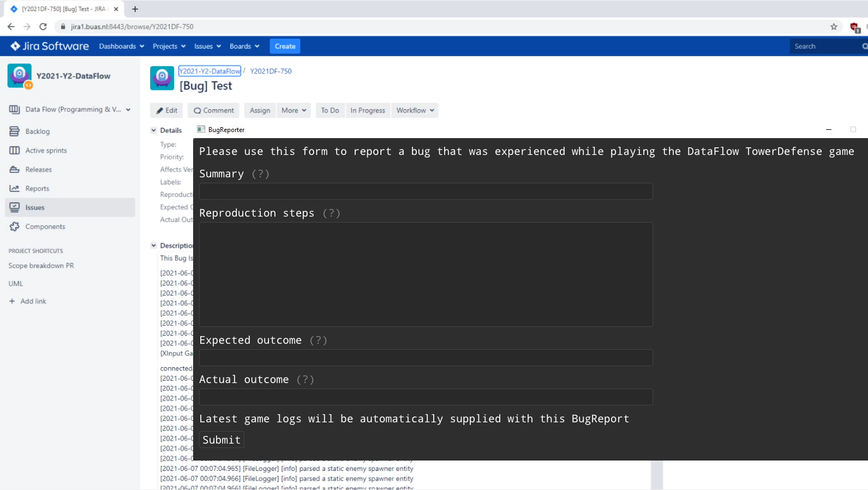Click the Data Flow board icon in sidebar
Screen dimensions: 868x490
pyautogui.click(x=14, y=109)
